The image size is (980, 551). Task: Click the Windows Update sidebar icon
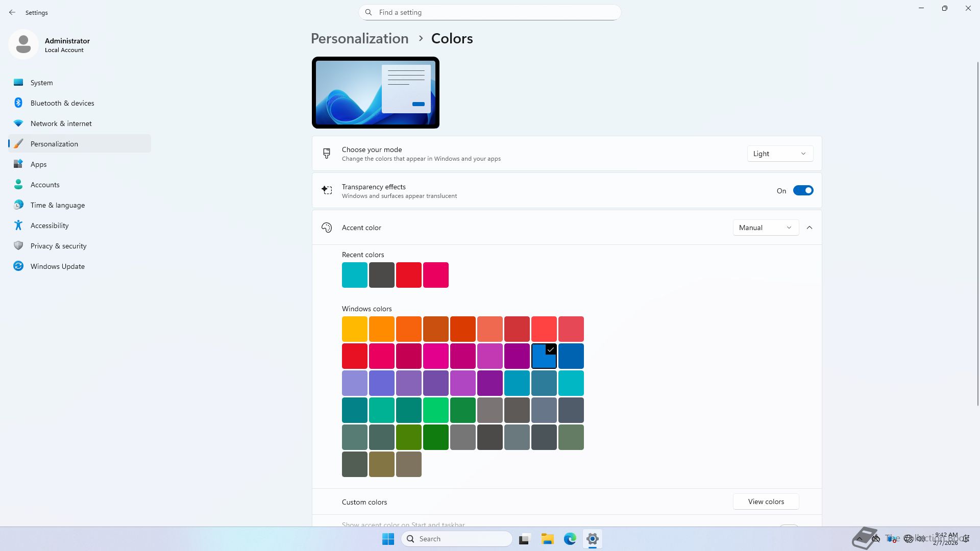click(18, 266)
